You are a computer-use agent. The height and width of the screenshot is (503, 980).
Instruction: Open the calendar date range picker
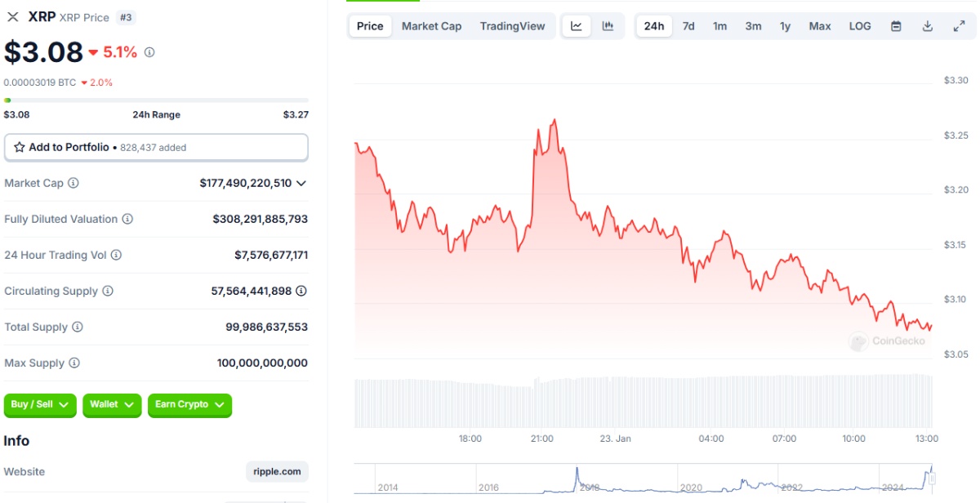896,26
